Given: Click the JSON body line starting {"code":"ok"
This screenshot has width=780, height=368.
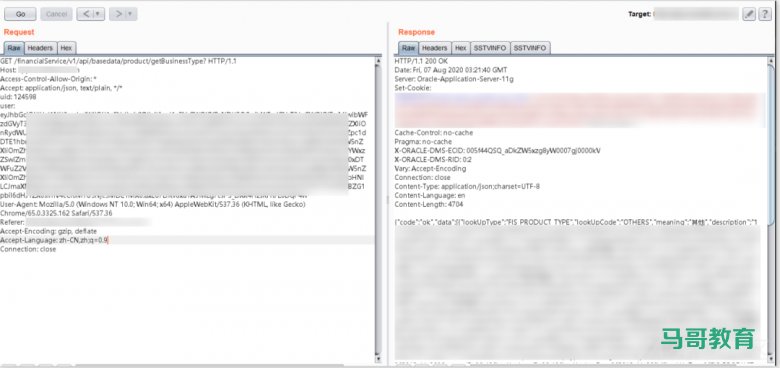Looking at the screenshot, I should pyautogui.click(x=576, y=222).
